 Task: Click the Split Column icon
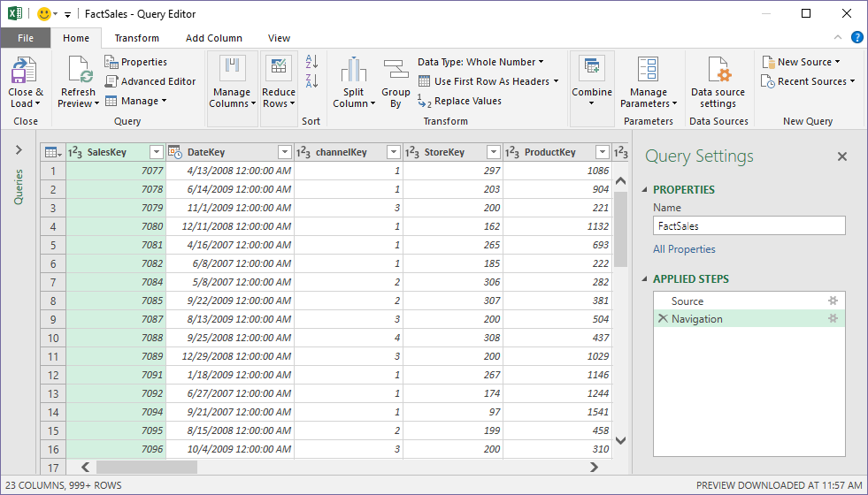tap(353, 71)
